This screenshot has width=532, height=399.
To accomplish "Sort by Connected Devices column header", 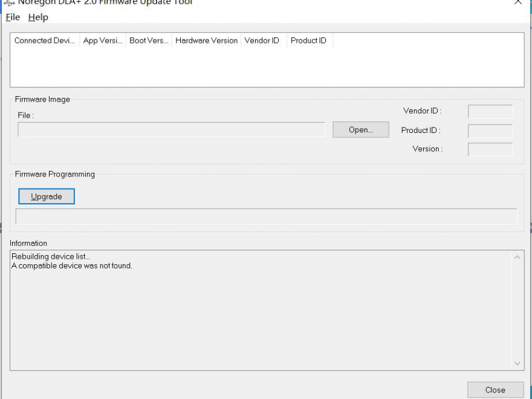I will (45, 41).
